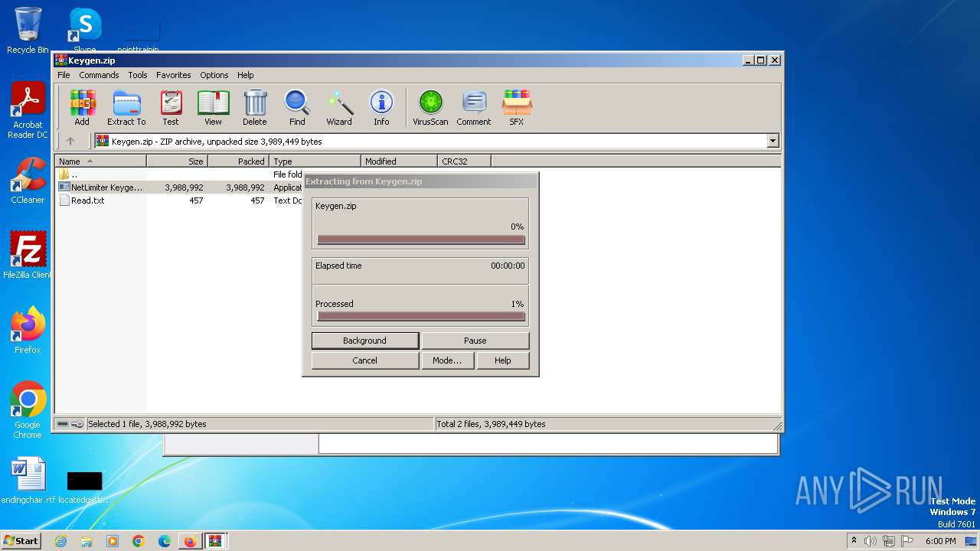
Task: Click the WinRAR taskbar button
Action: pos(215,541)
